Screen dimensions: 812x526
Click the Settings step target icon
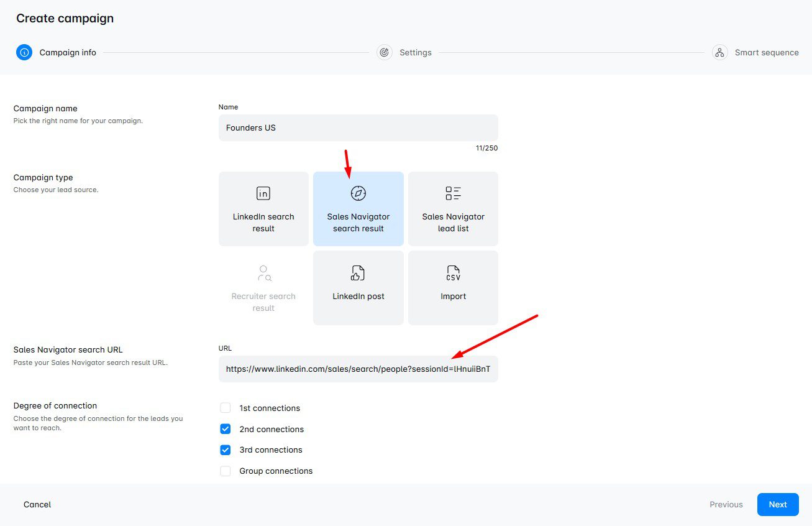point(385,52)
